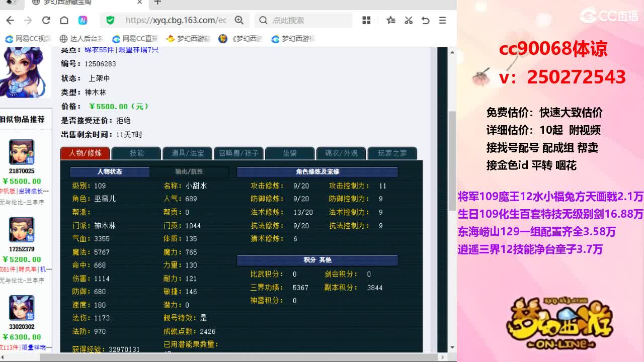
Task: Open the last 梦幻西游 bookmark on the bar
Action: click(293, 39)
